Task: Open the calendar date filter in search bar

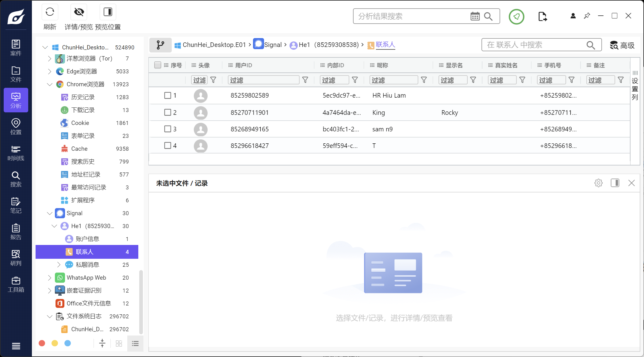Action: (475, 16)
